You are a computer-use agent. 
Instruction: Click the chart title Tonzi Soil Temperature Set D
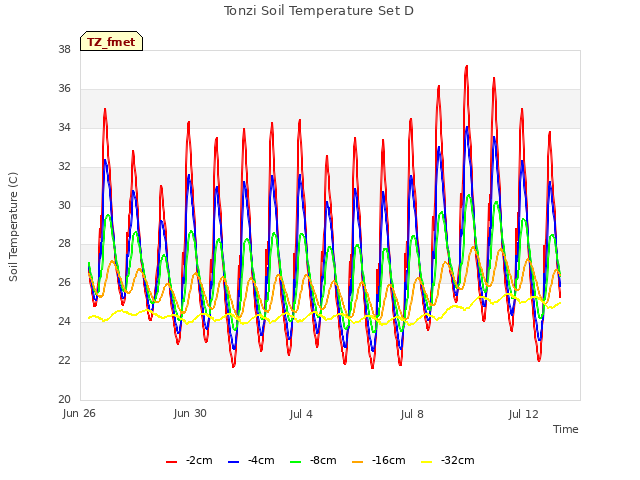319,11
